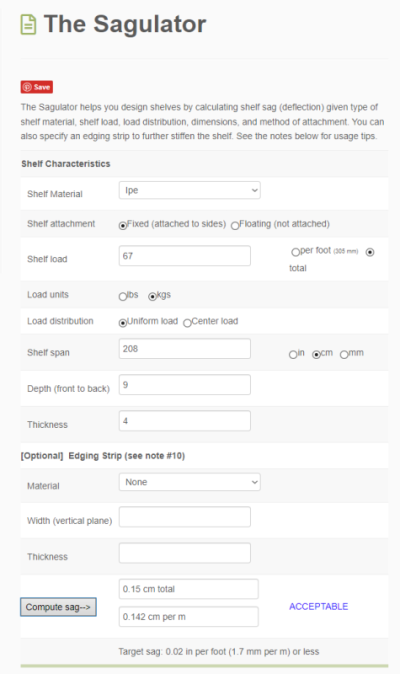Choose Center load distribution

187,323
